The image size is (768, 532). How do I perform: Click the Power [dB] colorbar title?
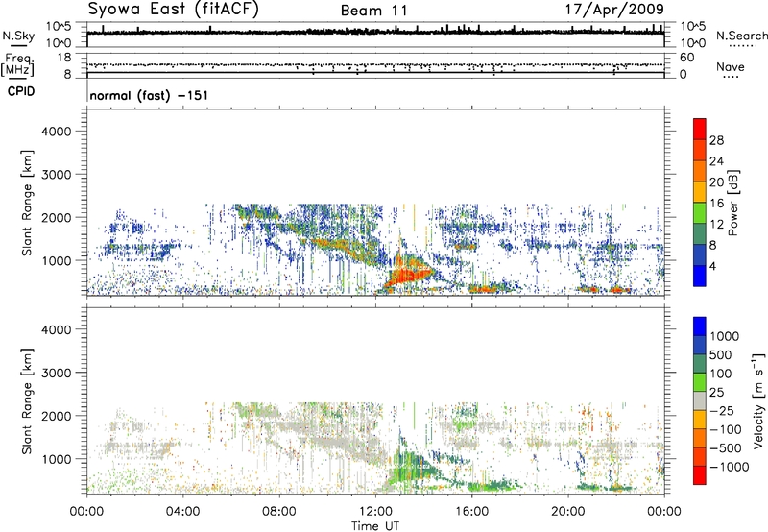(x=732, y=203)
